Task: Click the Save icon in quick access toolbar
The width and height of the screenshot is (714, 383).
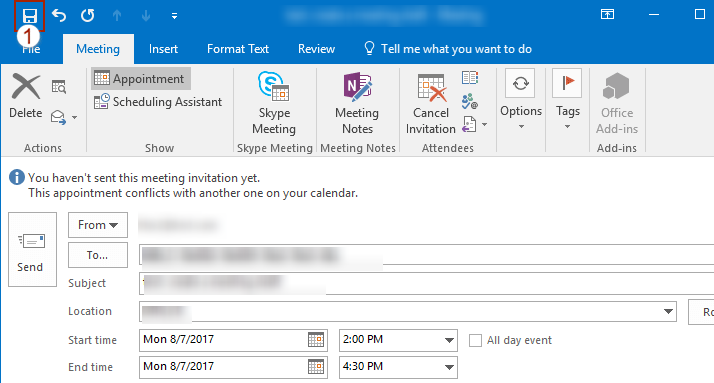Action: point(30,16)
